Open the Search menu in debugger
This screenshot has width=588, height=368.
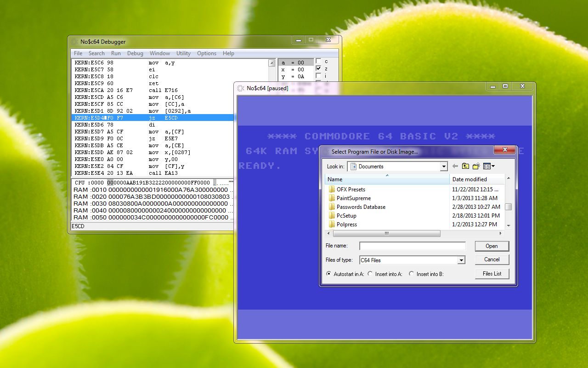click(96, 53)
